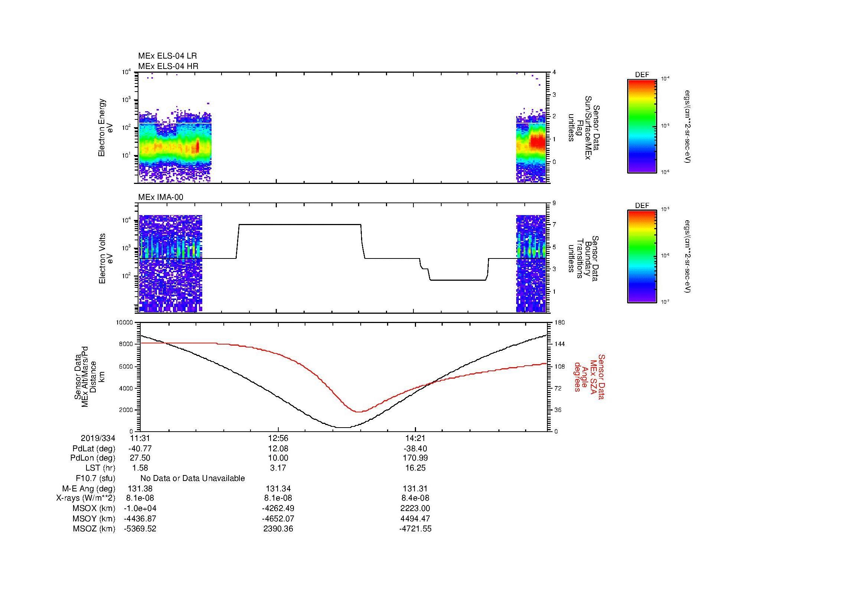Click the date label '2019/334'

tap(98, 438)
